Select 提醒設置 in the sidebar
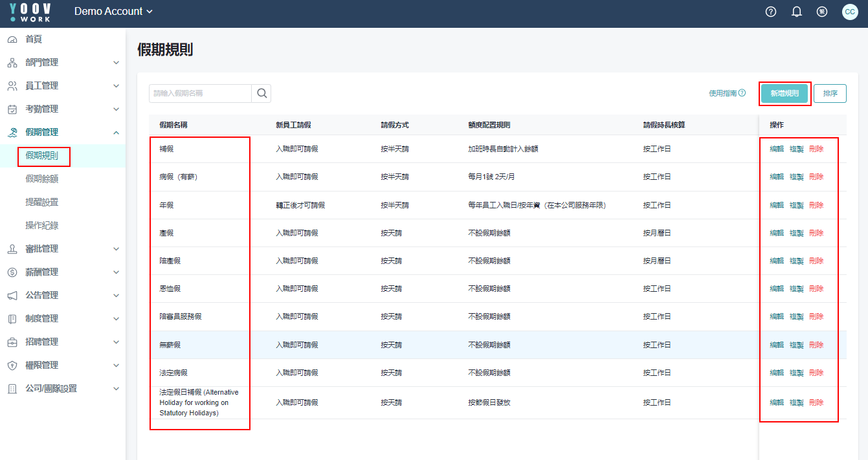Screen dimensions: 868x460 click(x=42, y=203)
